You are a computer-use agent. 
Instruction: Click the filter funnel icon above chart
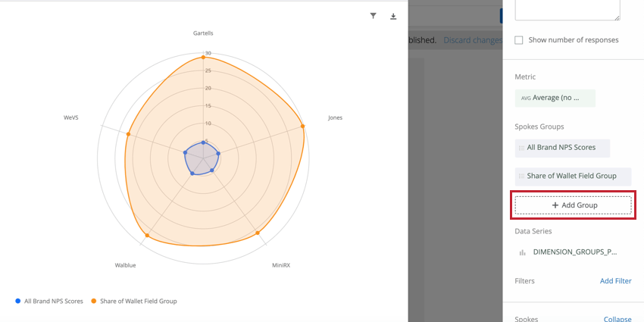click(374, 16)
